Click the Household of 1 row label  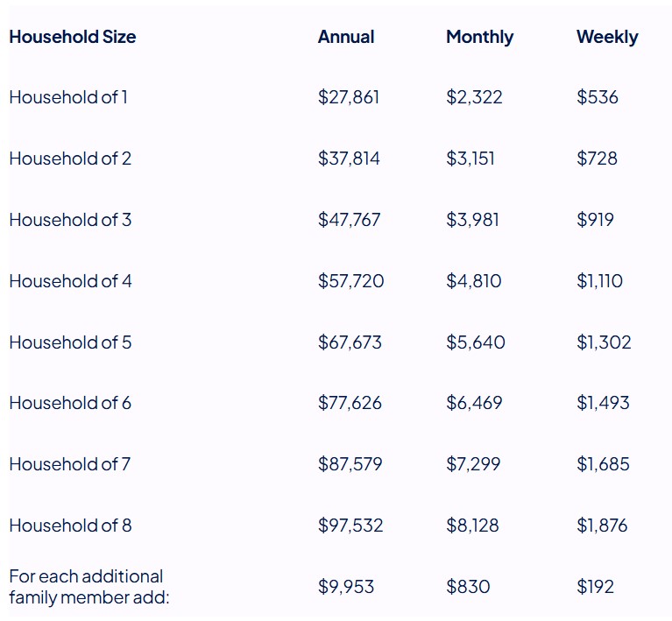click(68, 97)
